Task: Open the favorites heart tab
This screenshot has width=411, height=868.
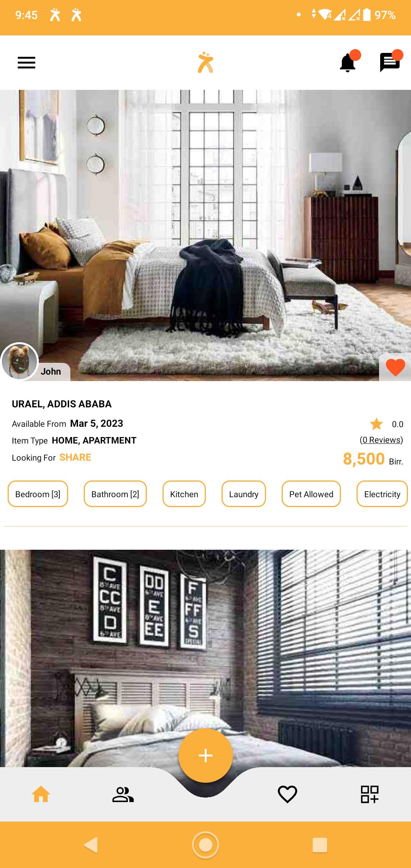Action: click(287, 794)
